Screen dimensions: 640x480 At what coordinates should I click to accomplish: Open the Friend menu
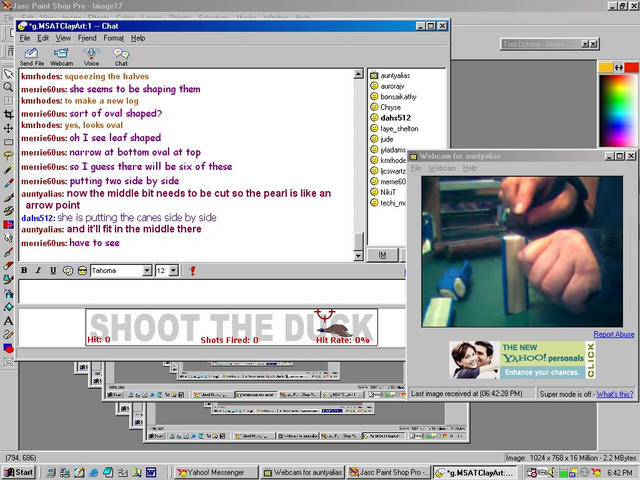pyautogui.click(x=87, y=38)
